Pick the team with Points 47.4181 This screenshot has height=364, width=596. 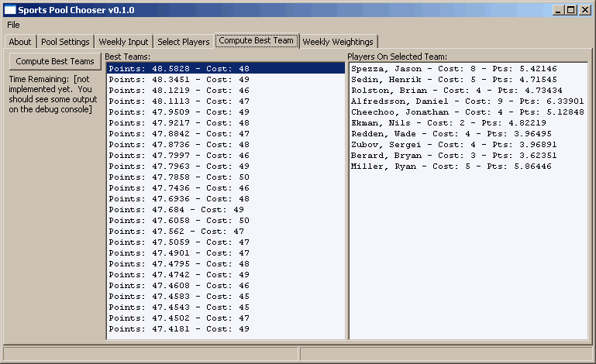(179, 328)
